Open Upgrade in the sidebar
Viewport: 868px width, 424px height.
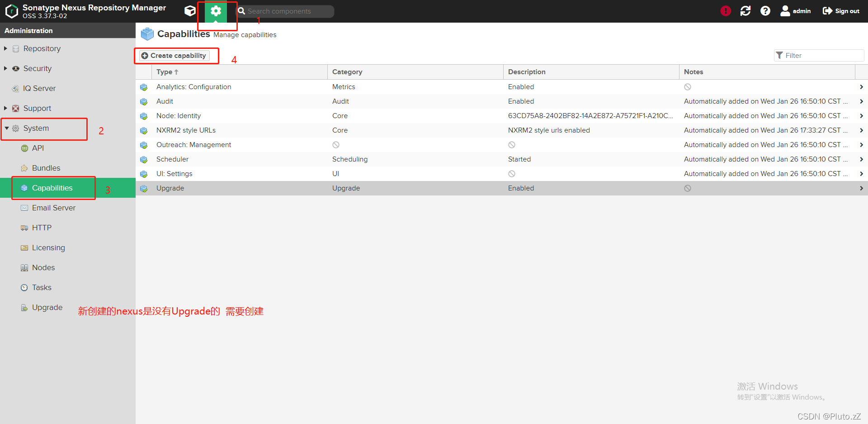[47, 307]
